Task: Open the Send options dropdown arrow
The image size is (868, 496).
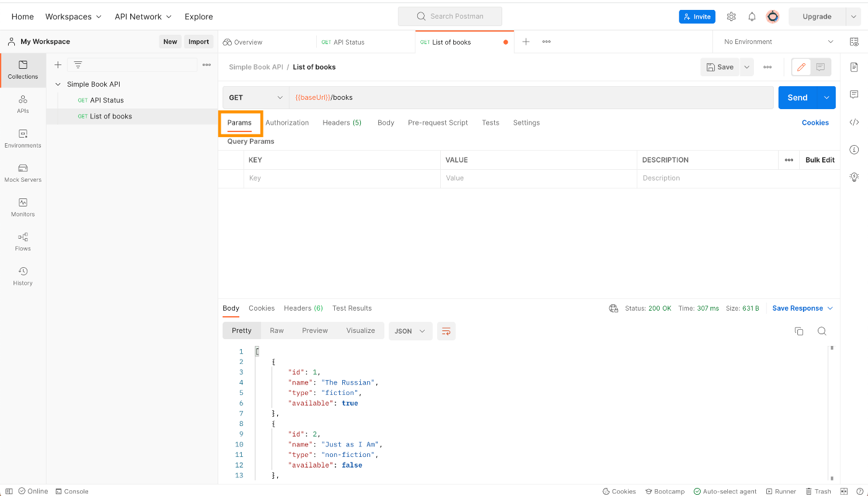Action: (826, 97)
